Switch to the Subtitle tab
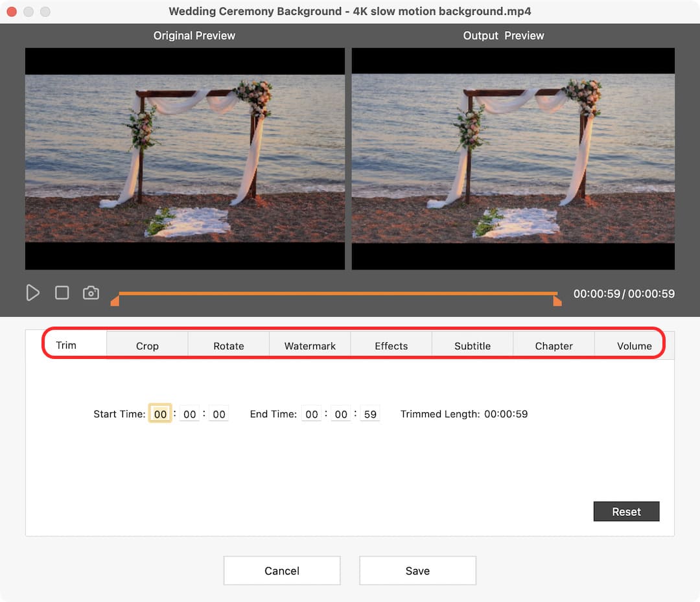Image resolution: width=700 pixels, height=602 pixels. pyautogui.click(x=472, y=346)
